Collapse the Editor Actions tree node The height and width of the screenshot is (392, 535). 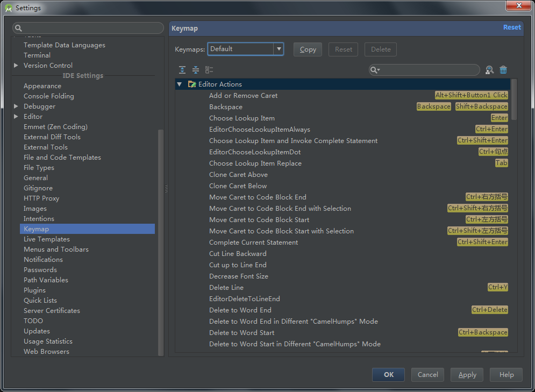tap(180, 84)
